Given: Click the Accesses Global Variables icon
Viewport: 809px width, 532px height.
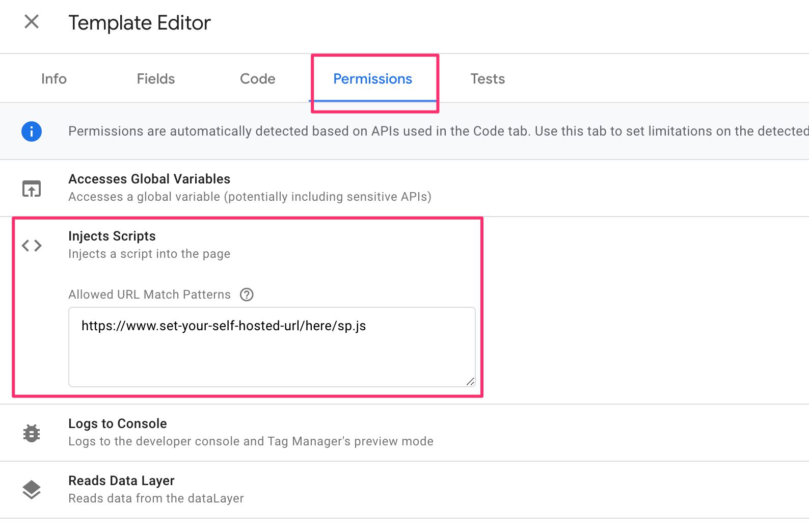Looking at the screenshot, I should (32, 189).
